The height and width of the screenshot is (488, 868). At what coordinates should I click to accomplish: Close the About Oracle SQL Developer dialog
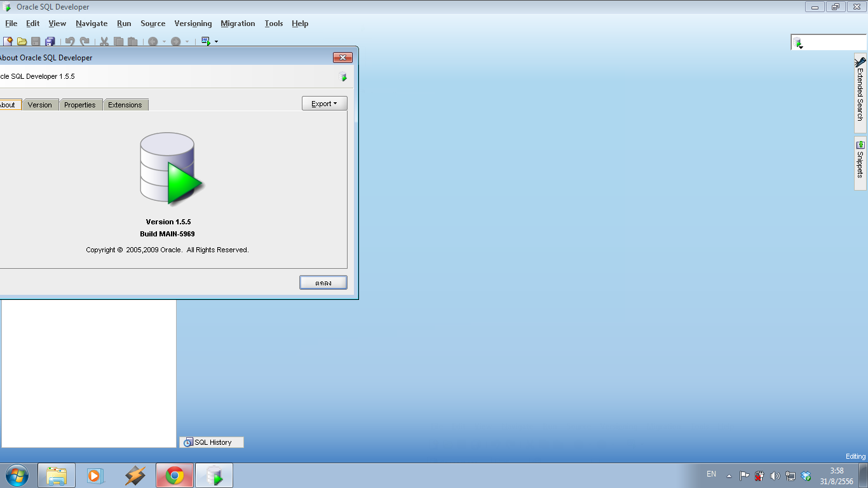pyautogui.click(x=342, y=58)
